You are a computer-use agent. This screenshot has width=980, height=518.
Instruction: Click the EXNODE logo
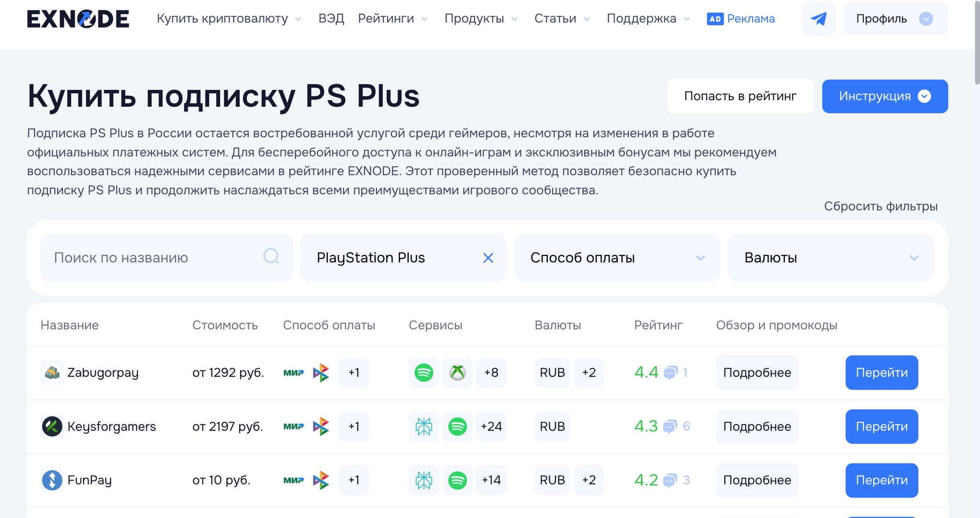pos(78,19)
